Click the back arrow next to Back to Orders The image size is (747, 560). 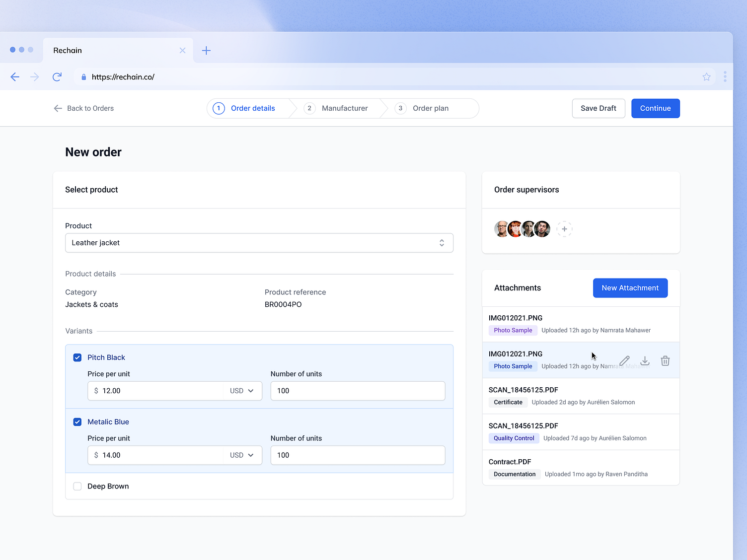pyautogui.click(x=58, y=108)
